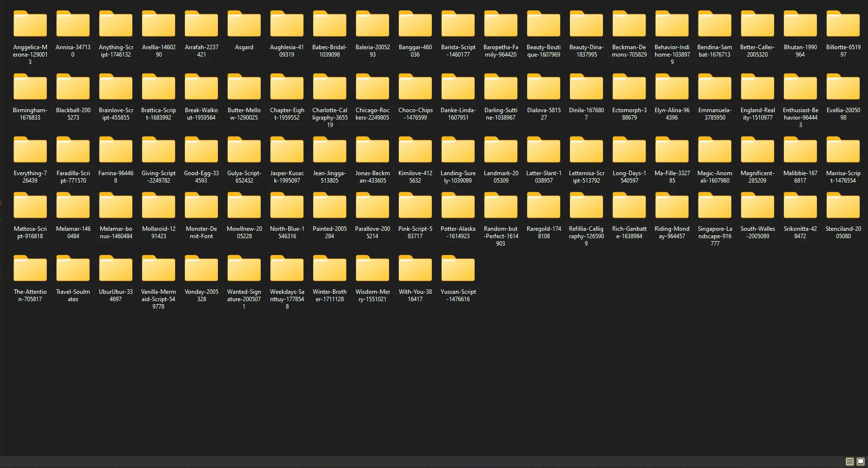Viewport: 868px width, 468px height.
Task: Click the Weekdays-Santtuy-1778548 folder name
Action: point(287,299)
